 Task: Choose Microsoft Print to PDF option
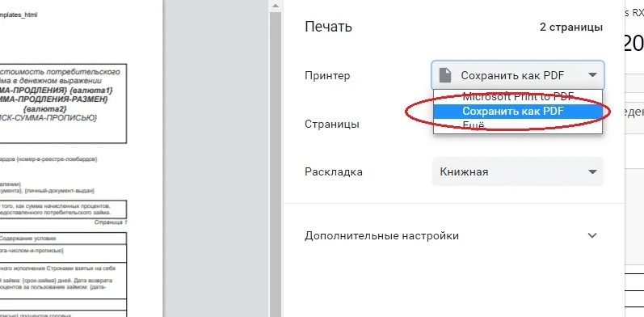click(517, 97)
